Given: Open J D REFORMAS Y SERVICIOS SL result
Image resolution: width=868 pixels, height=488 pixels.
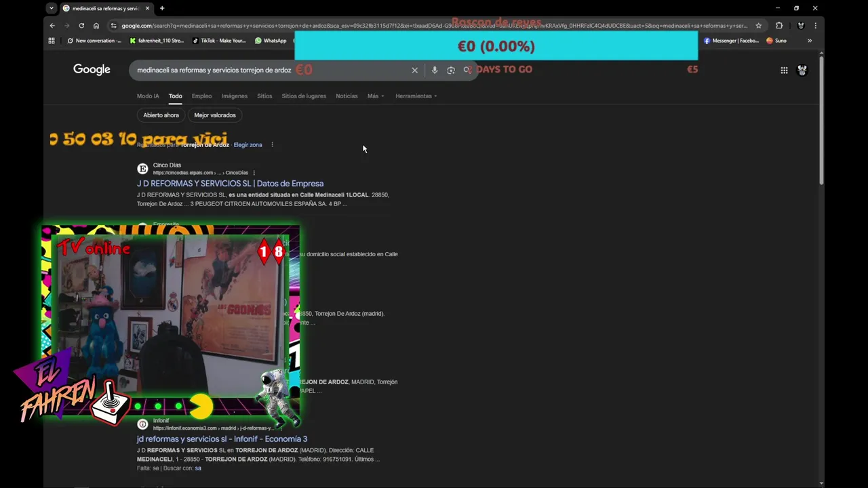Looking at the screenshot, I should [x=230, y=184].
